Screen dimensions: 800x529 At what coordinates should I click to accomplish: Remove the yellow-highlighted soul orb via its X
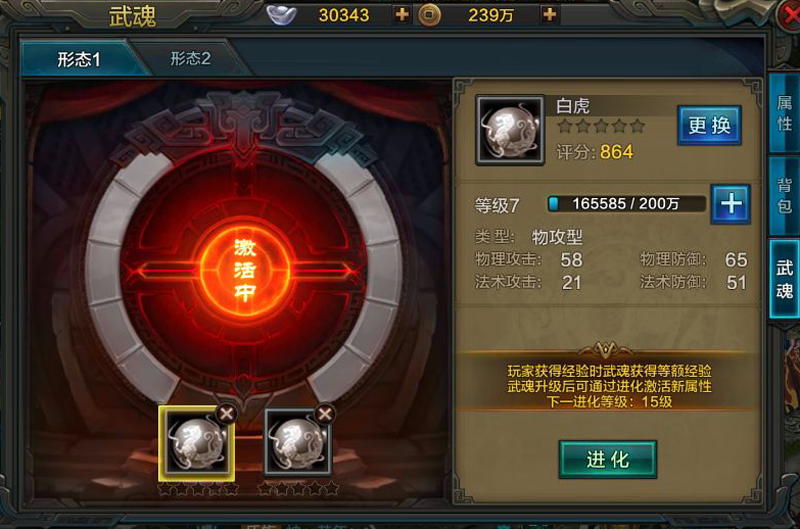[x=227, y=413]
